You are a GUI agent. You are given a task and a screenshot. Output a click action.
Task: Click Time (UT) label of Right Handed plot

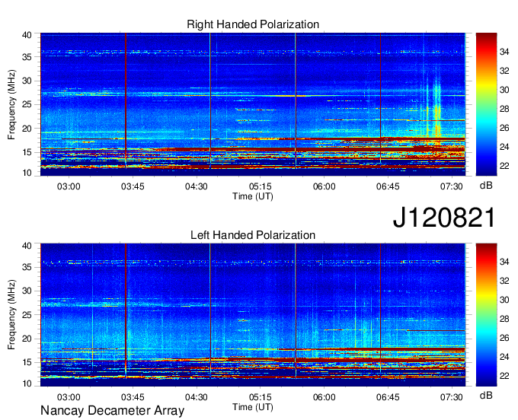pyautogui.click(x=253, y=196)
